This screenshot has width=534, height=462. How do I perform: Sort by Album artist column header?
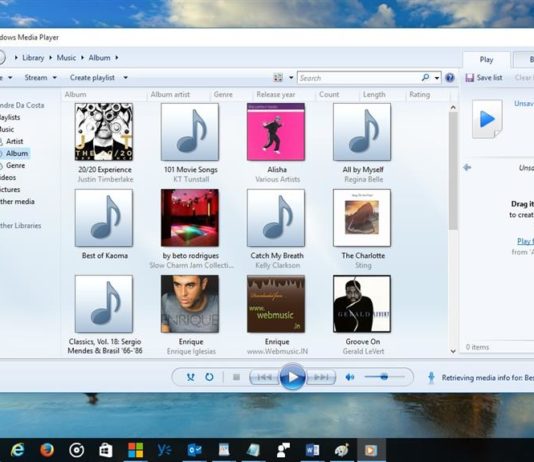click(170, 94)
